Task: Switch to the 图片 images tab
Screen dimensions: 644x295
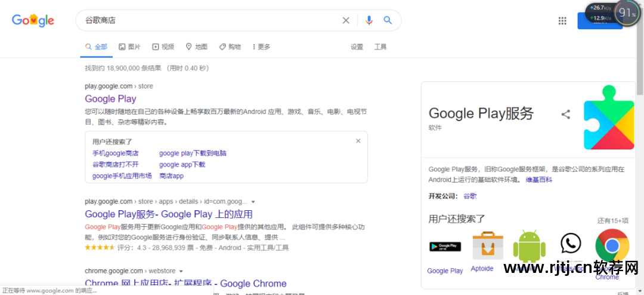Action: (129, 47)
